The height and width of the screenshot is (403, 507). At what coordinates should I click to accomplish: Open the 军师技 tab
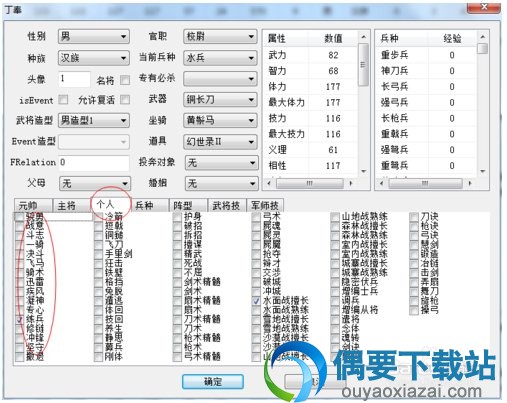[265, 205]
